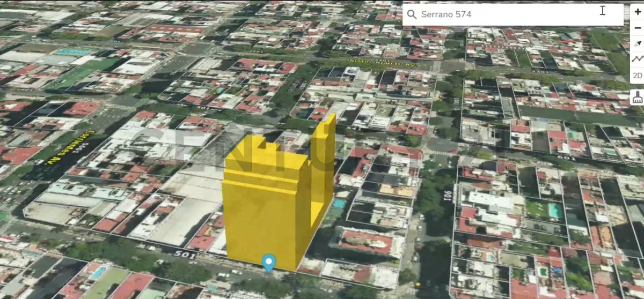The width and height of the screenshot is (644, 299).
Task: Click the large turquoise pool at top left
Action: 74,52
